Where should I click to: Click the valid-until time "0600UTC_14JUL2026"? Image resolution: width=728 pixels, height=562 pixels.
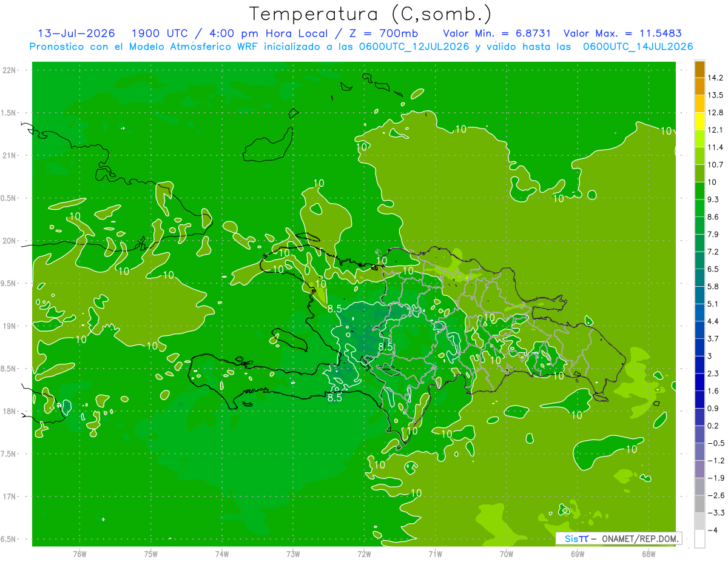638,47
